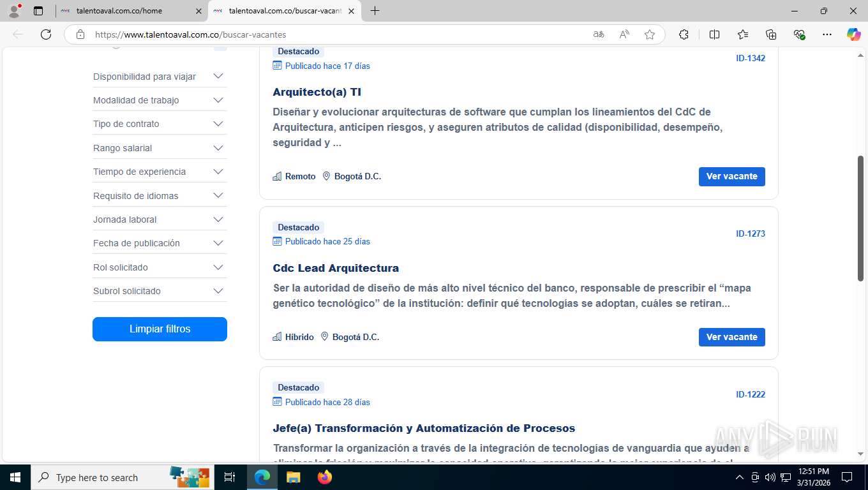Open a new tab with plus icon
The height and width of the screenshot is (490, 868).
click(375, 11)
